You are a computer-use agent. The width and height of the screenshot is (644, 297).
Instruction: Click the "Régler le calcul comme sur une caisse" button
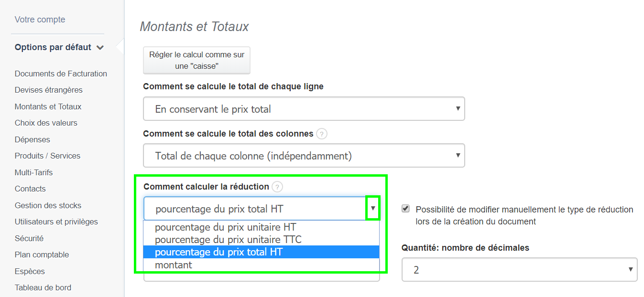click(196, 60)
